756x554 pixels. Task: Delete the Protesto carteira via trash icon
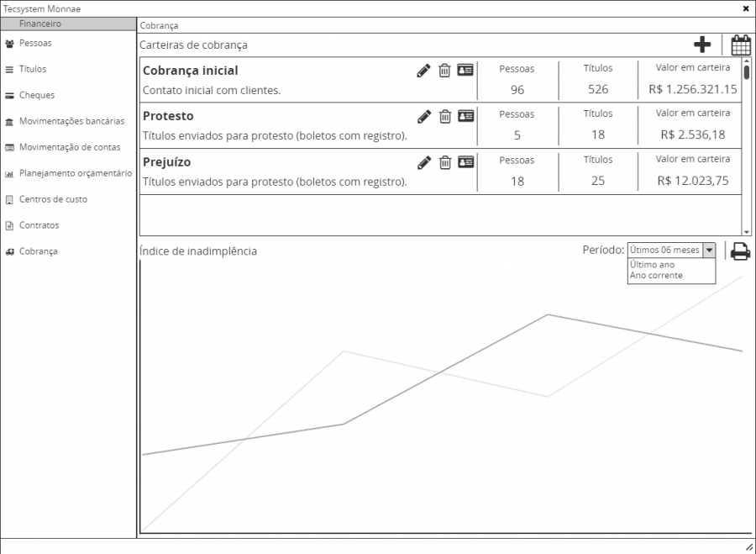445,117
